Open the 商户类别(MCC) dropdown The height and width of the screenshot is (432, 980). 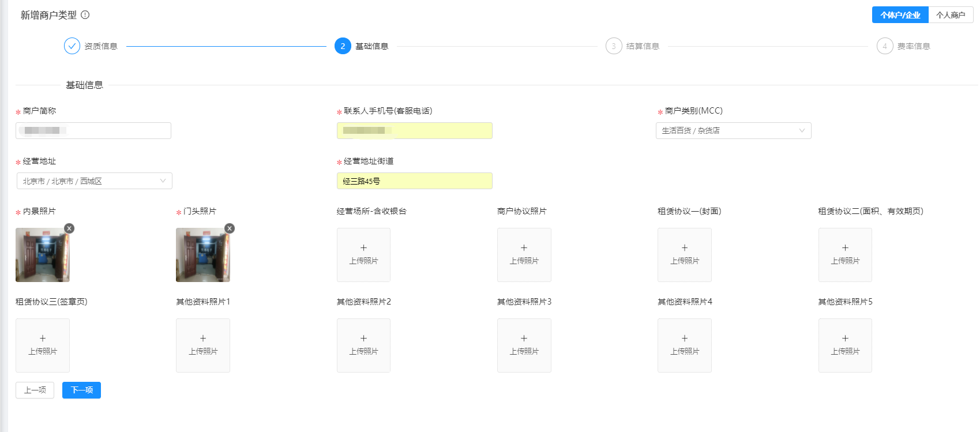click(x=733, y=131)
